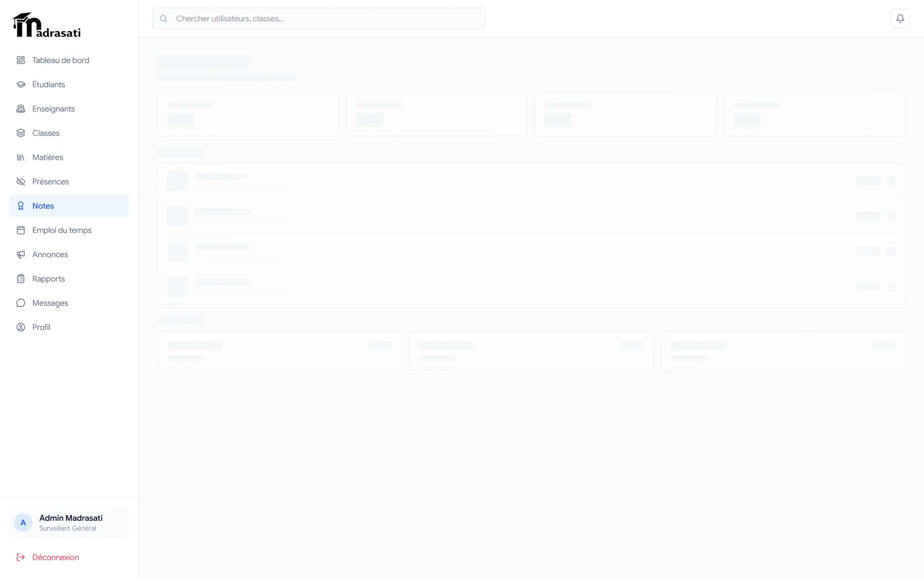Click the Déconnexion logout arrow icon
The height and width of the screenshot is (578, 924).
tap(21, 557)
